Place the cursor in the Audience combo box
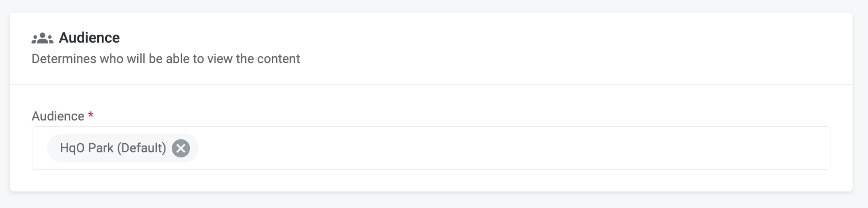The height and width of the screenshot is (208, 868). [431, 148]
